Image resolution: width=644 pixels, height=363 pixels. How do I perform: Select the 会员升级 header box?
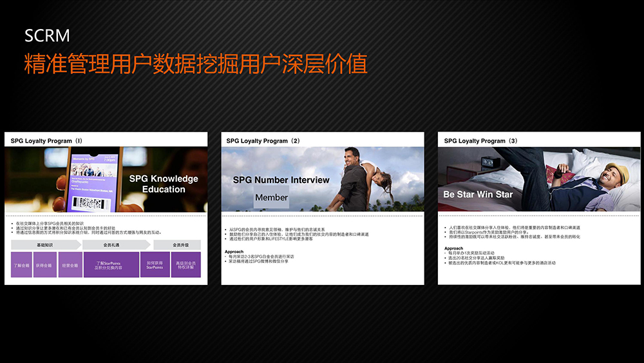[177, 245]
